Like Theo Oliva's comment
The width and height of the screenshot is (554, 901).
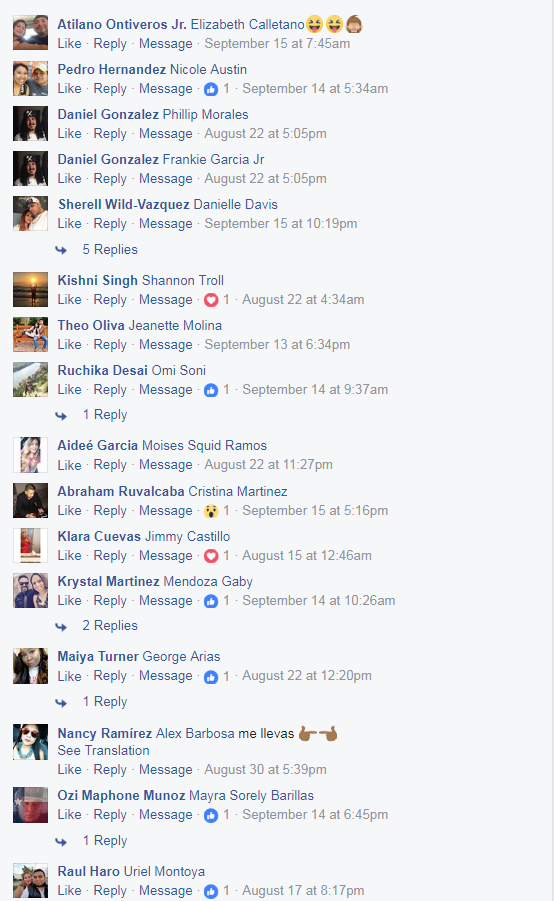(x=70, y=345)
